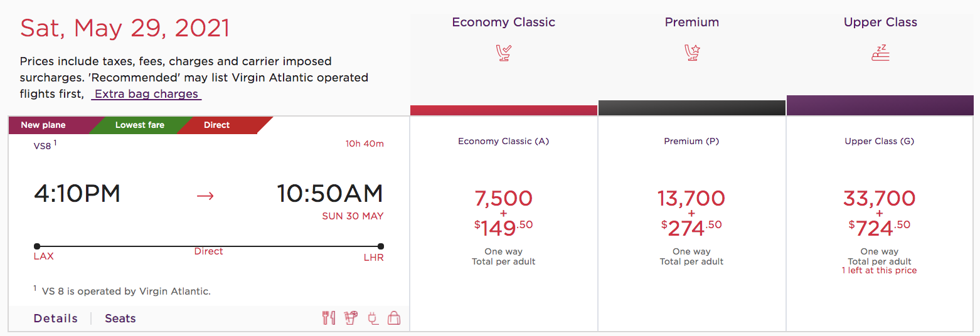Click the red arrow between flight times

click(x=205, y=196)
